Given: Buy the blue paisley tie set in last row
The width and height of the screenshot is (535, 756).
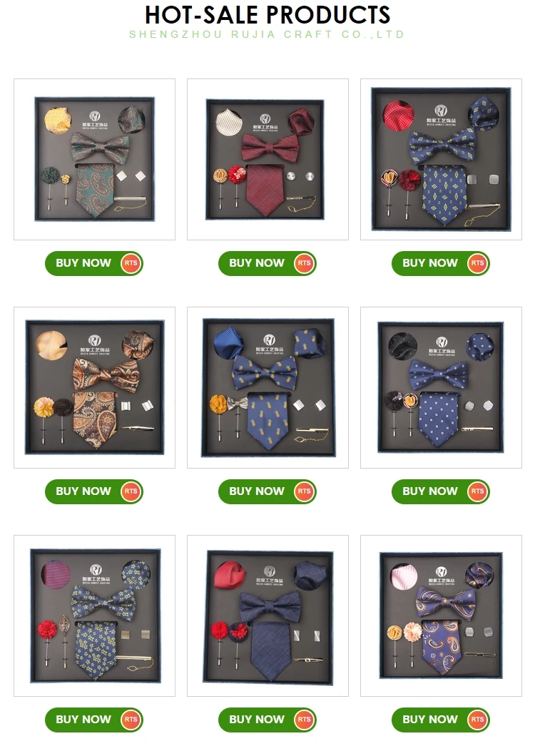Looking at the screenshot, I should click(440, 720).
